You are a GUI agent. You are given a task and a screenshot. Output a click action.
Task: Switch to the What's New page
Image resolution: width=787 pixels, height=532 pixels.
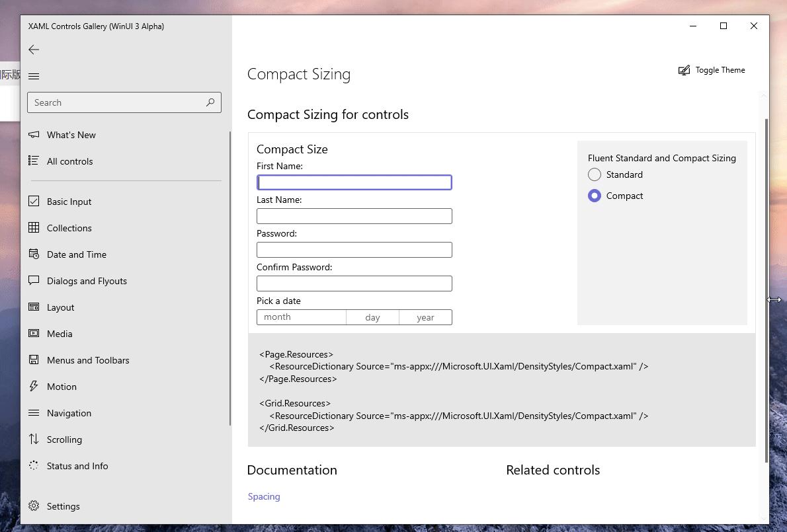(71, 135)
